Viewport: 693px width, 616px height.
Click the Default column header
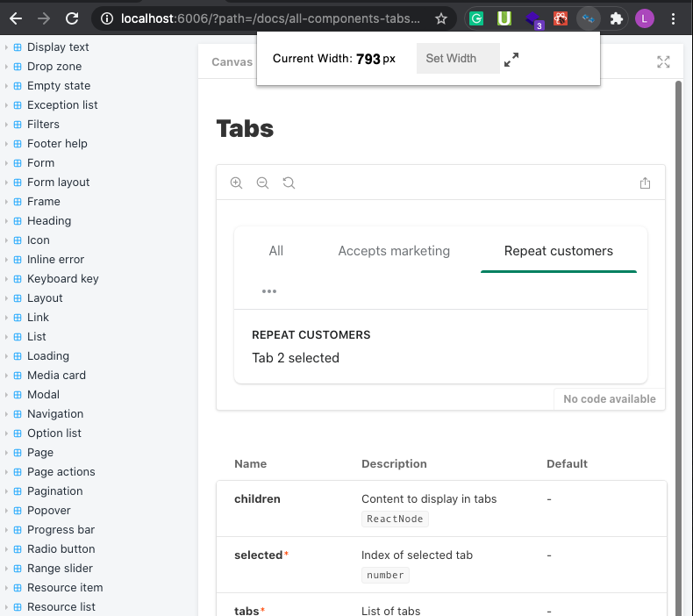(x=567, y=463)
